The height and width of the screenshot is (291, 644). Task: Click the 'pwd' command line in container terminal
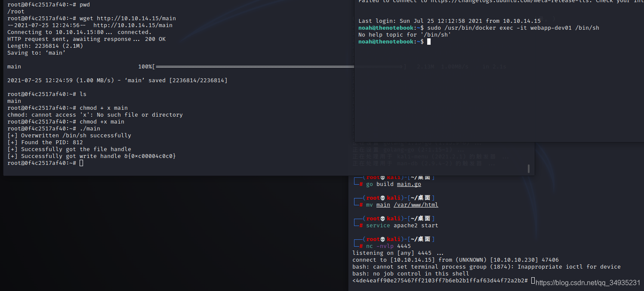pyautogui.click(x=49, y=4)
